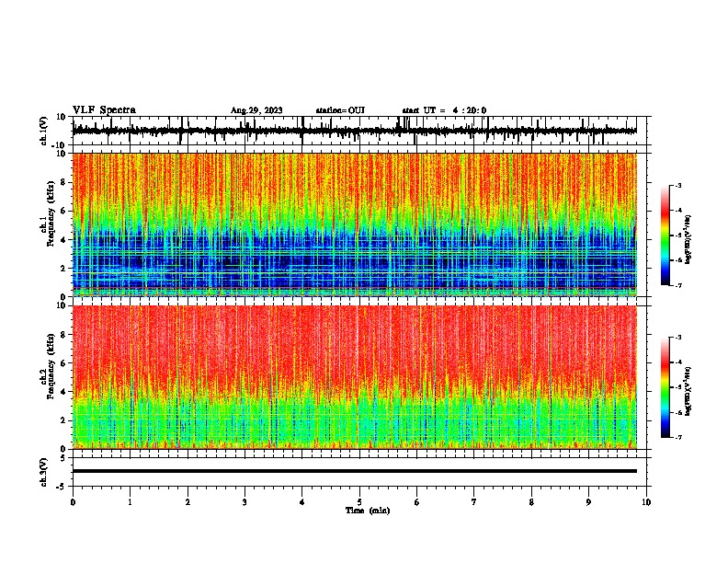728x563 pixels.
Task: Click the "4" kHz tick of ch.1 spectrogram
Action: [x=63, y=240]
